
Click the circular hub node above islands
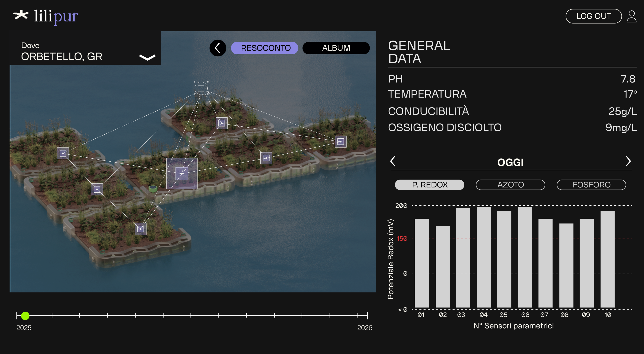tap(201, 88)
